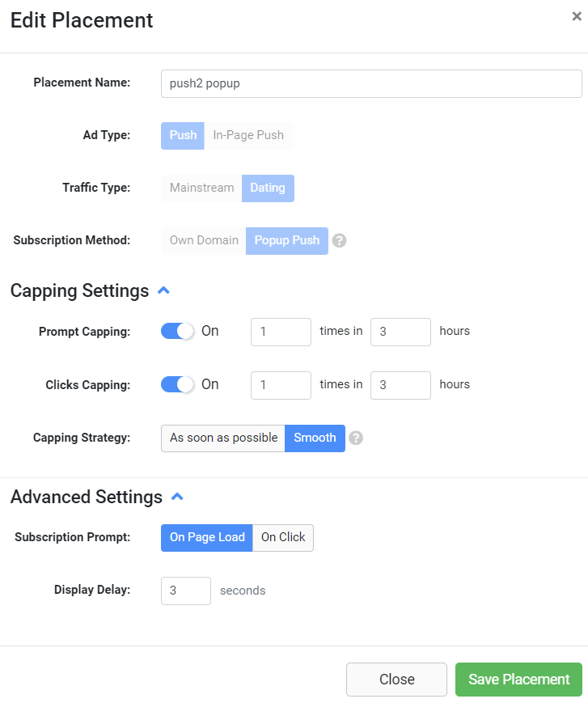Set subscription prompt to On Click
The height and width of the screenshot is (703, 588).
[x=283, y=537]
